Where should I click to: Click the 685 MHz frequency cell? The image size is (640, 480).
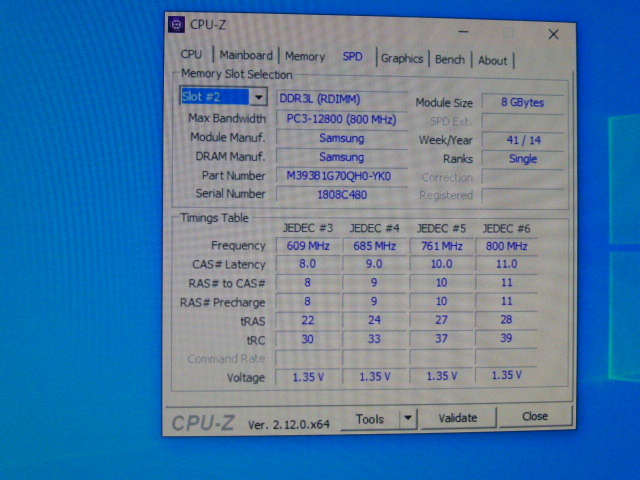click(x=374, y=246)
